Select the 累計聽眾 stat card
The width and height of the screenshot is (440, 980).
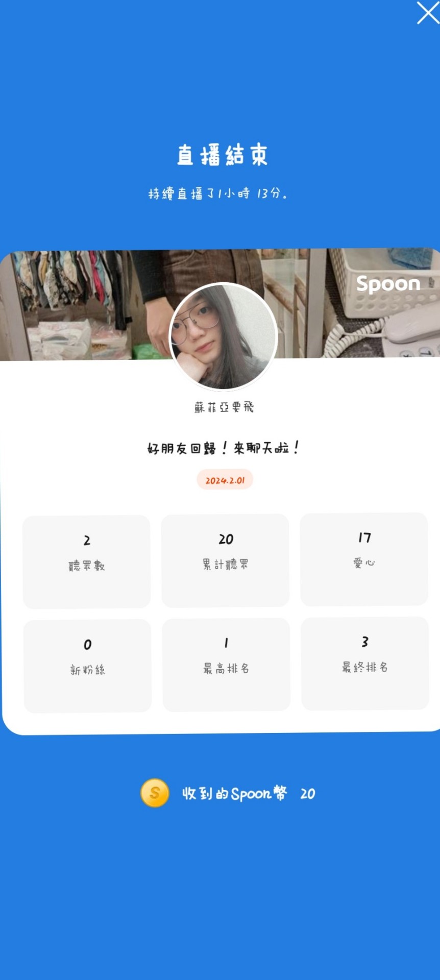tap(225, 560)
